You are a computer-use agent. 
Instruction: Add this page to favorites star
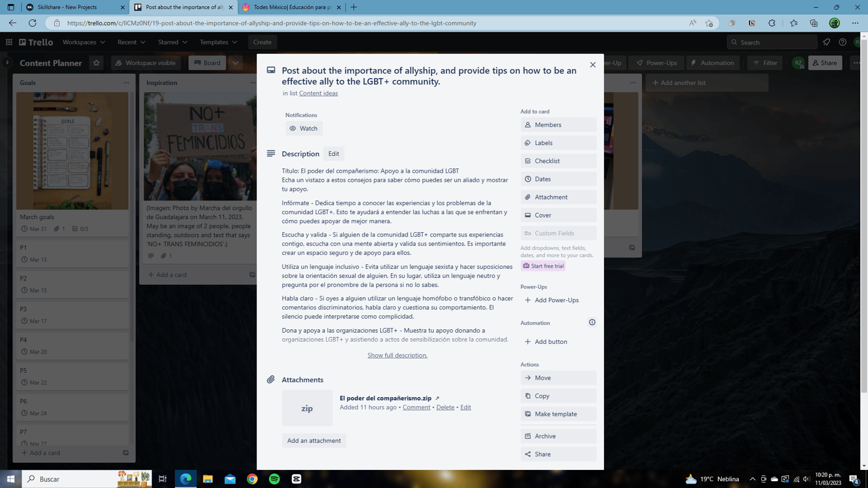point(709,23)
